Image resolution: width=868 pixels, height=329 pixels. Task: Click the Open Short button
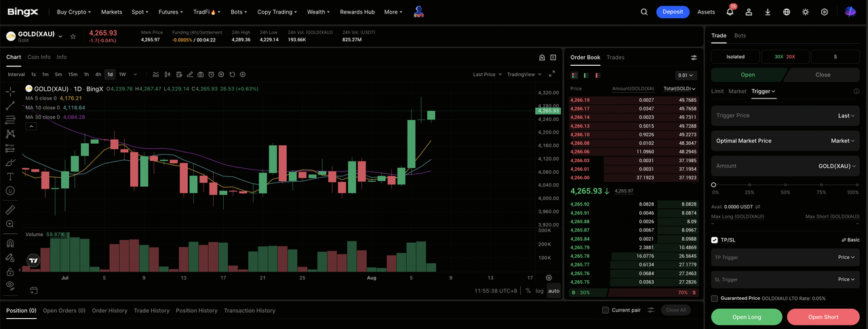coord(823,317)
